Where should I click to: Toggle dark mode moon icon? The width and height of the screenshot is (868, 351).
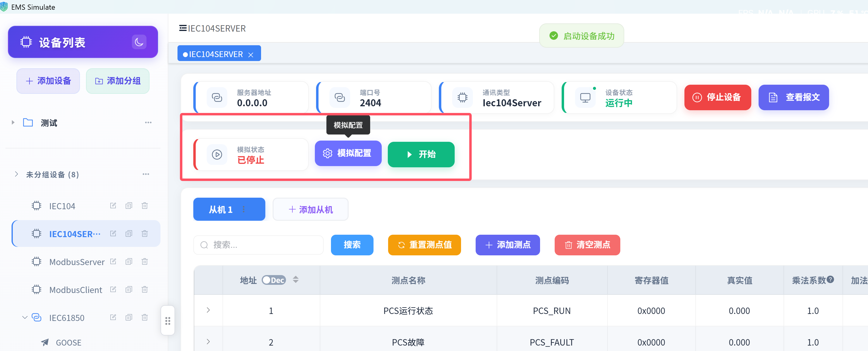coord(139,42)
